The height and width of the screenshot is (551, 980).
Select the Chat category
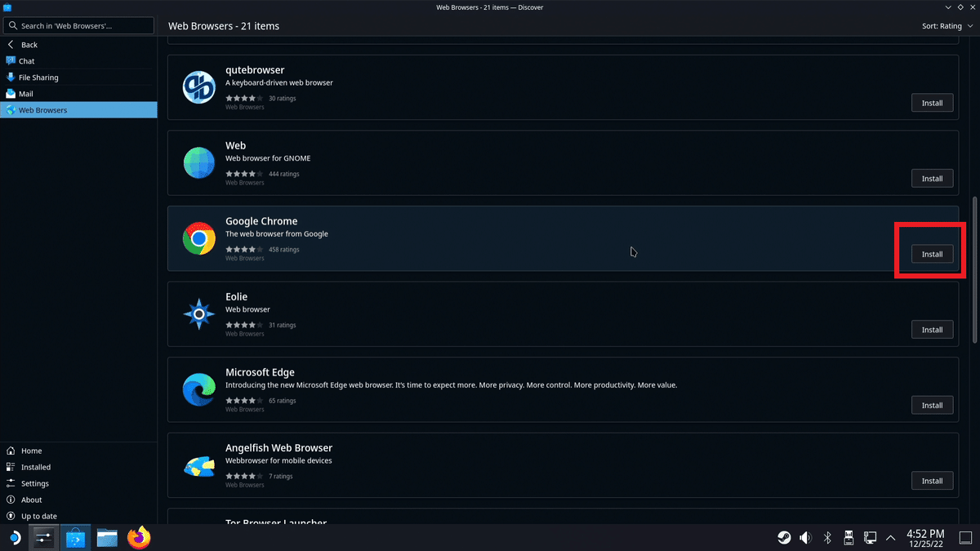pyautogui.click(x=78, y=61)
